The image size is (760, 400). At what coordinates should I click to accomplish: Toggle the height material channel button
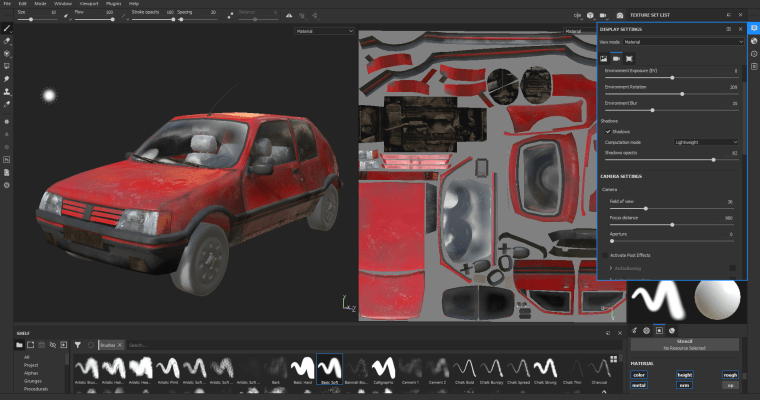click(x=683, y=375)
